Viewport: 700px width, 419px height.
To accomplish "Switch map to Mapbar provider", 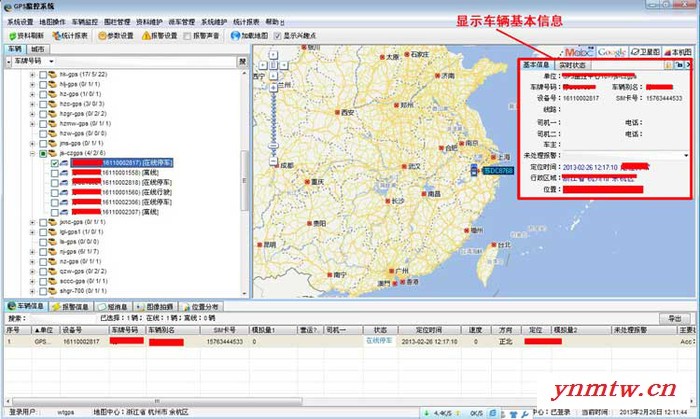I will [x=577, y=52].
